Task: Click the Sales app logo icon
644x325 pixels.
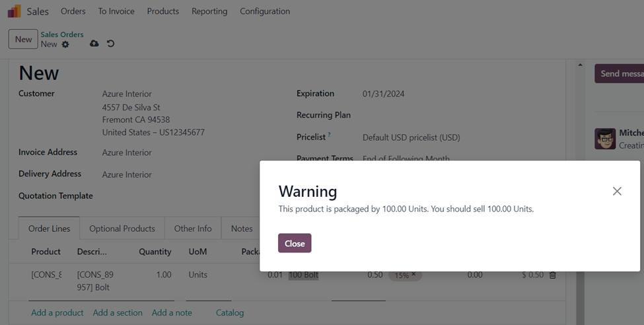Action: [14, 11]
